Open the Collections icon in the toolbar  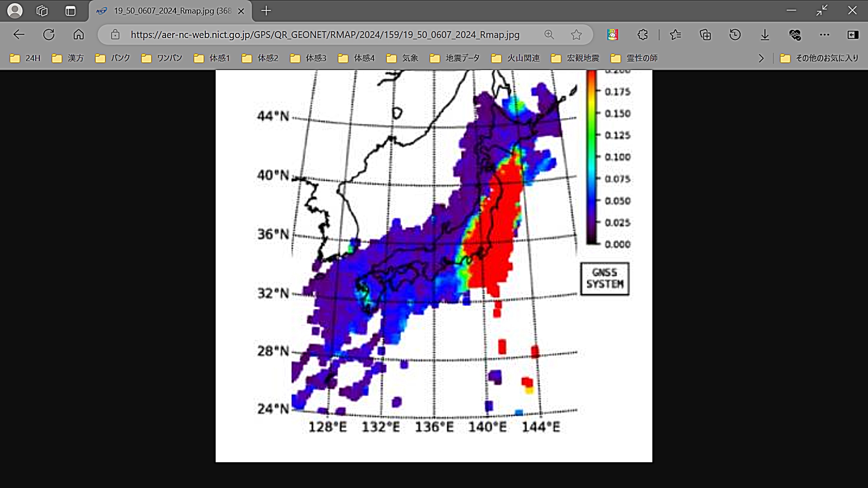705,35
